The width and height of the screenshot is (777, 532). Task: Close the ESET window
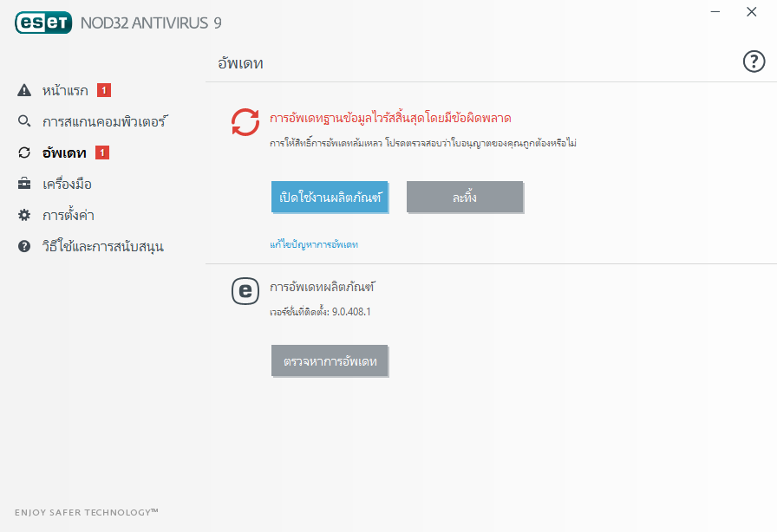pyautogui.click(x=752, y=12)
